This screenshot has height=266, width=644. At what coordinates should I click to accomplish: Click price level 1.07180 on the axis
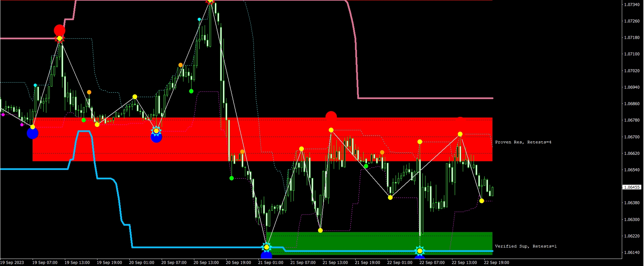point(632,38)
